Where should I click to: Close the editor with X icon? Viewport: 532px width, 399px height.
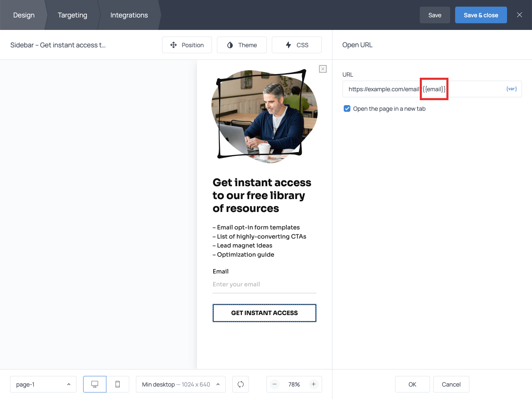520,15
